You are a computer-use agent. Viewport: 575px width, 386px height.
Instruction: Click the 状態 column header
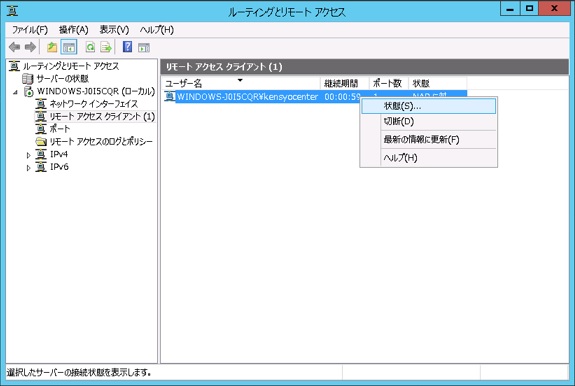click(x=437, y=84)
